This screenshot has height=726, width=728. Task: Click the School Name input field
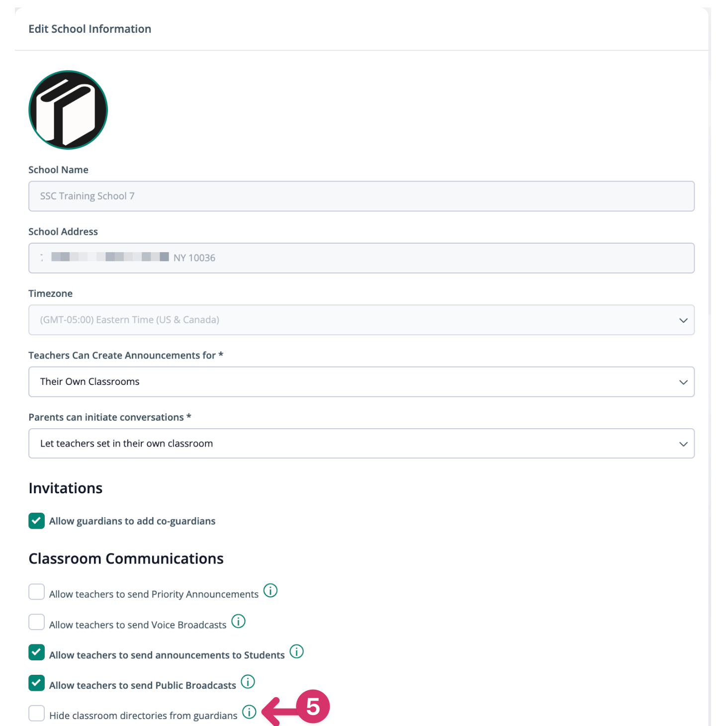click(x=362, y=196)
